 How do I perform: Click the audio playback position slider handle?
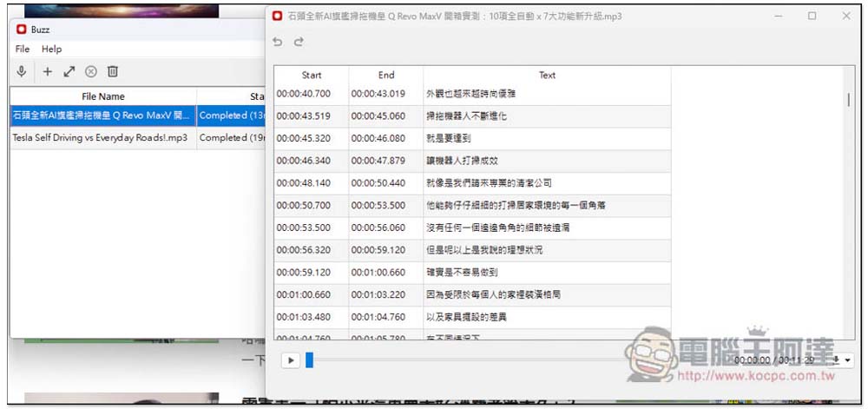click(309, 360)
